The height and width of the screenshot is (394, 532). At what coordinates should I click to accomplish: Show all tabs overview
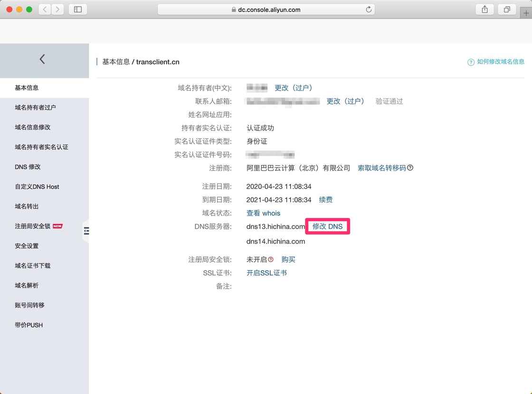[507, 9]
